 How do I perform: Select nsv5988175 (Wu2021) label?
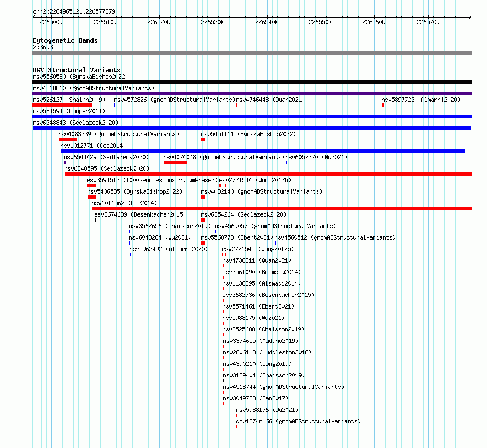(253, 318)
